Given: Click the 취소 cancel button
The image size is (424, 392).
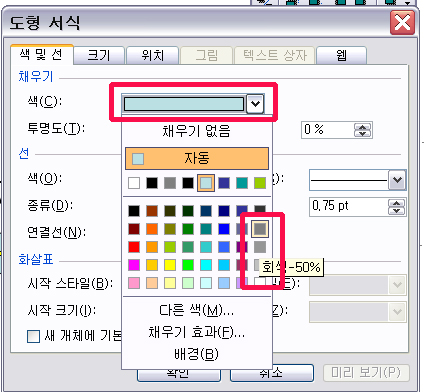Looking at the screenshot, I should pos(272,373).
